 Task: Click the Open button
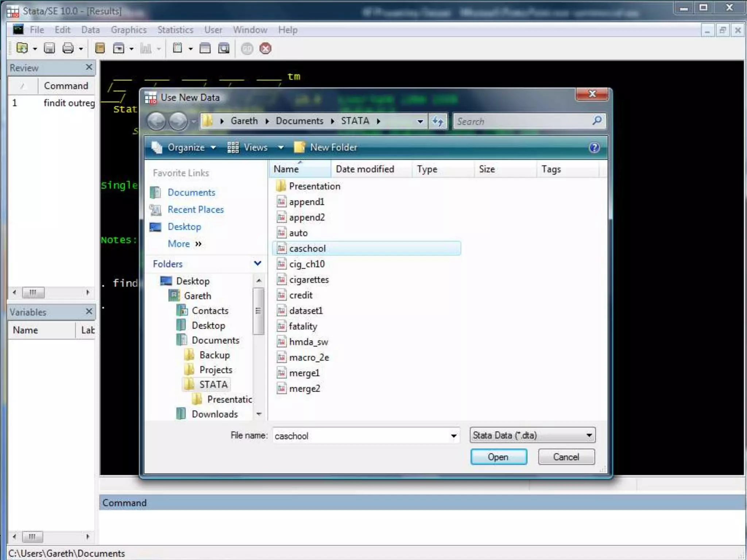click(498, 457)
